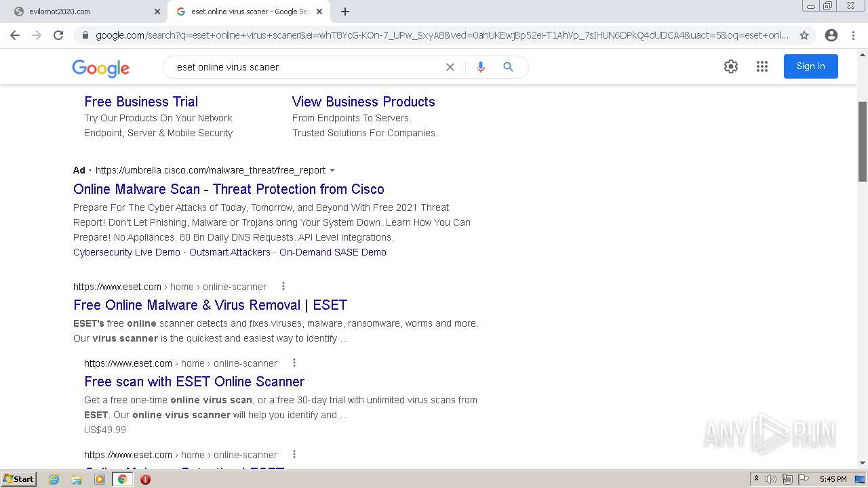
Task: Open the clock showing 5:45 PM
Action: [833, 479]
